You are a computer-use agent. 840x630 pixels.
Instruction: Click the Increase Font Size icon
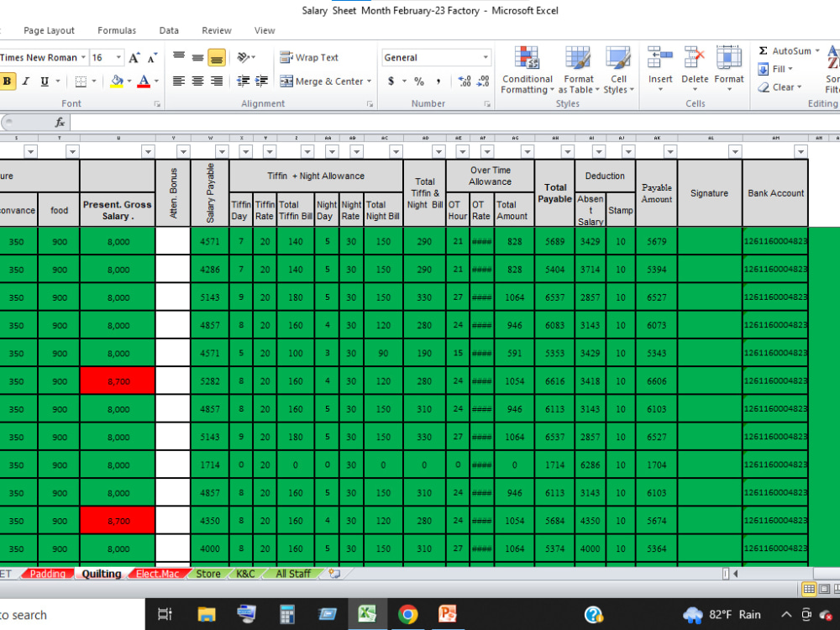134,57
